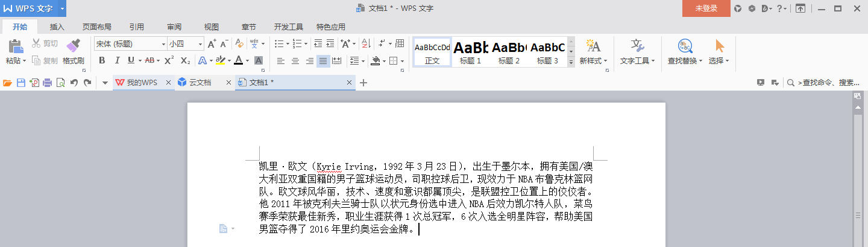Image resolution: width=868 pixels, height=247 pixels.
Task: Open 我的WPS document tab
Action: click(x=142, y=83)
